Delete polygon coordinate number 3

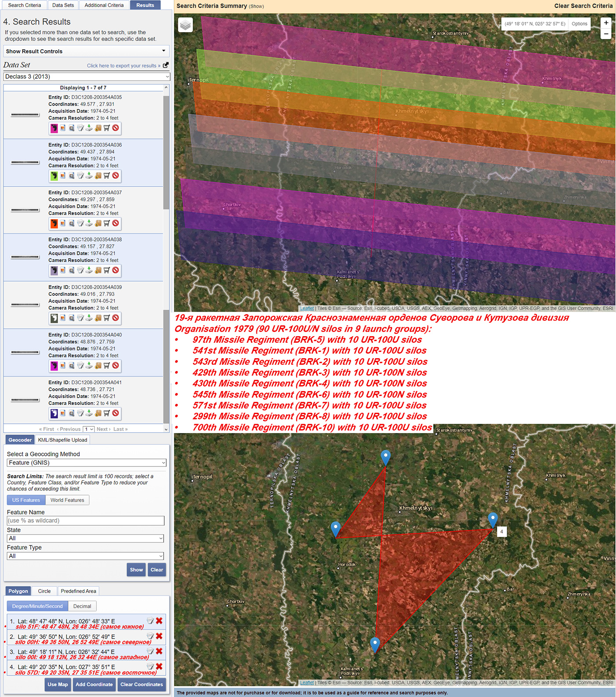(159, 651)
